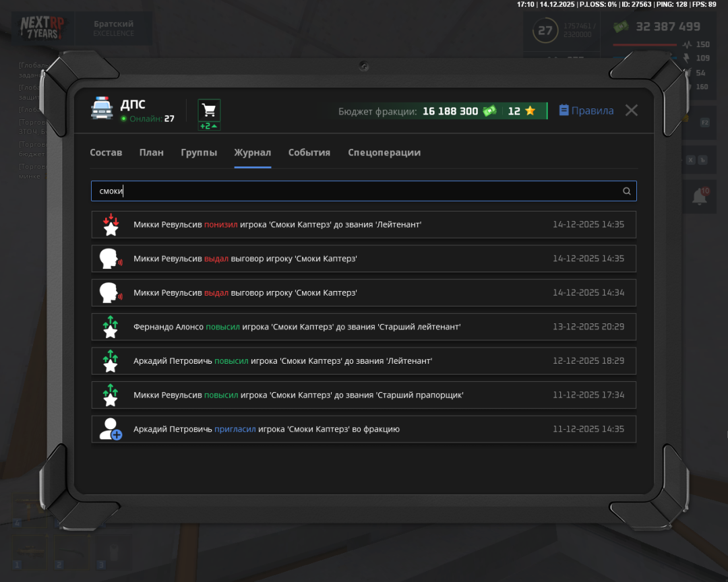Select the Группы tab
This screenshot has width=728, height=582.
pyautogui.click(x=199, y=153)
